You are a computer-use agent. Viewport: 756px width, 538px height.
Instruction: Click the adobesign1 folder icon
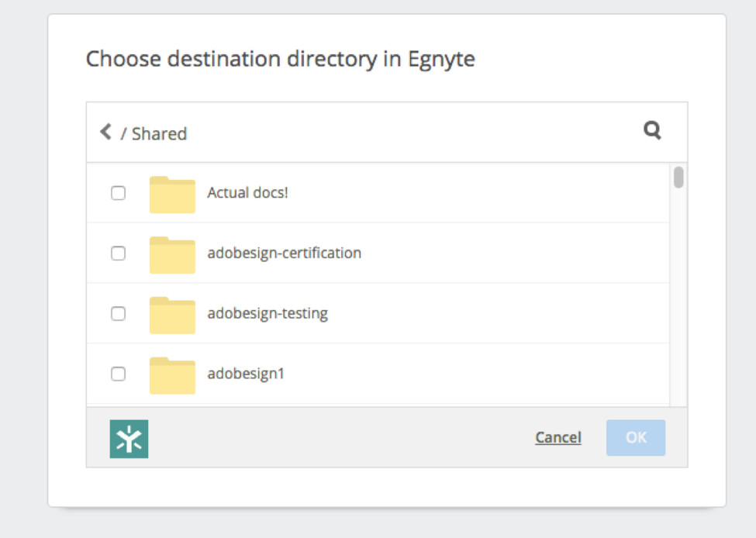pos(172,375)
